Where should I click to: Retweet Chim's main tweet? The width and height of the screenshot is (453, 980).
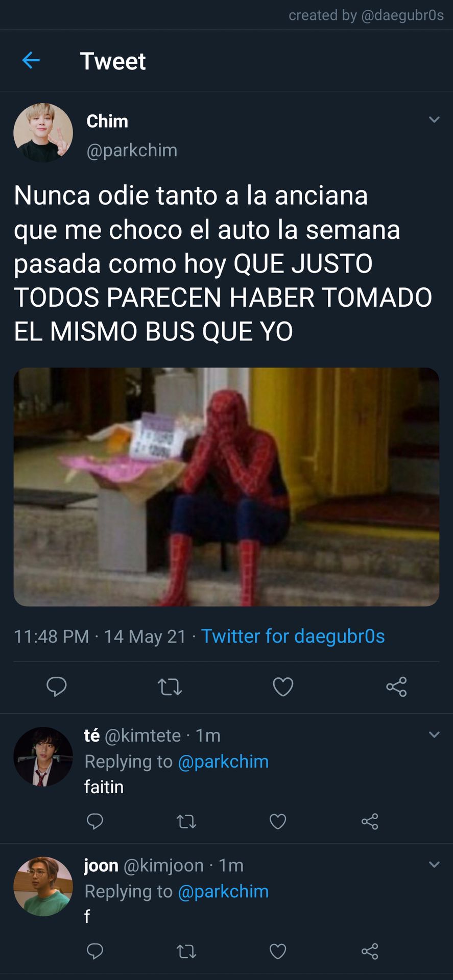(x=170, y=687)
